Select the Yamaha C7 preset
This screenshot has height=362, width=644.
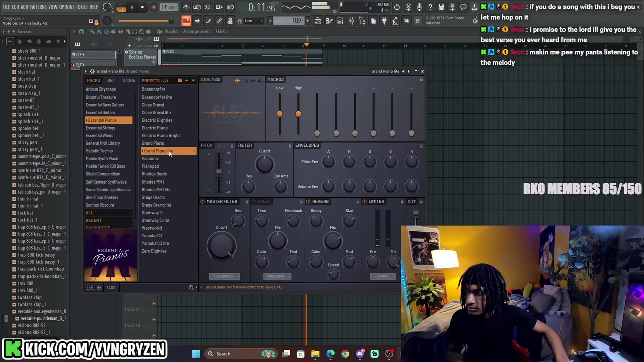pyautogui.click(x=152, y=236)
